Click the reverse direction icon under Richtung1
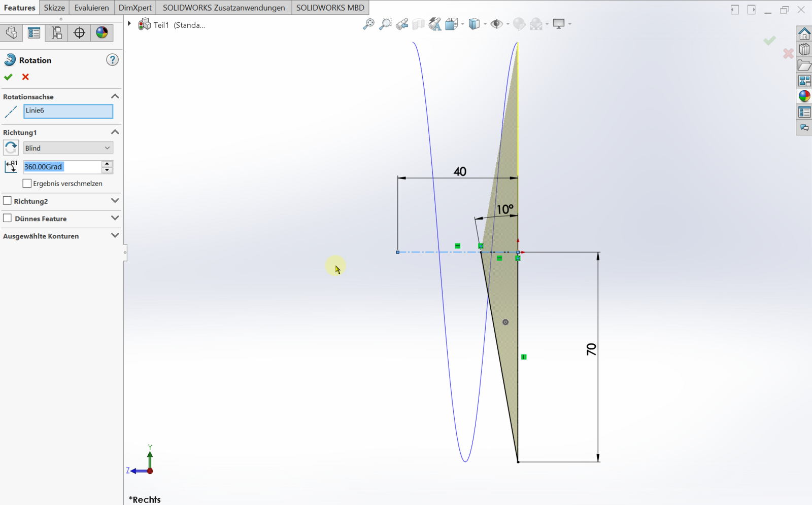The image size is (812, 505). pos(11,148)
